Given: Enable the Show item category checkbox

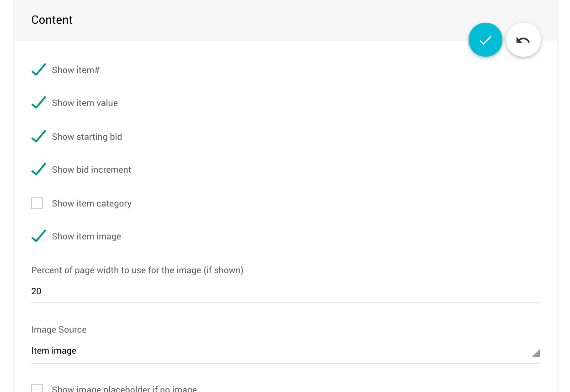Looking at the screenshot, I should pyautogui.click(x=37, y=203).
